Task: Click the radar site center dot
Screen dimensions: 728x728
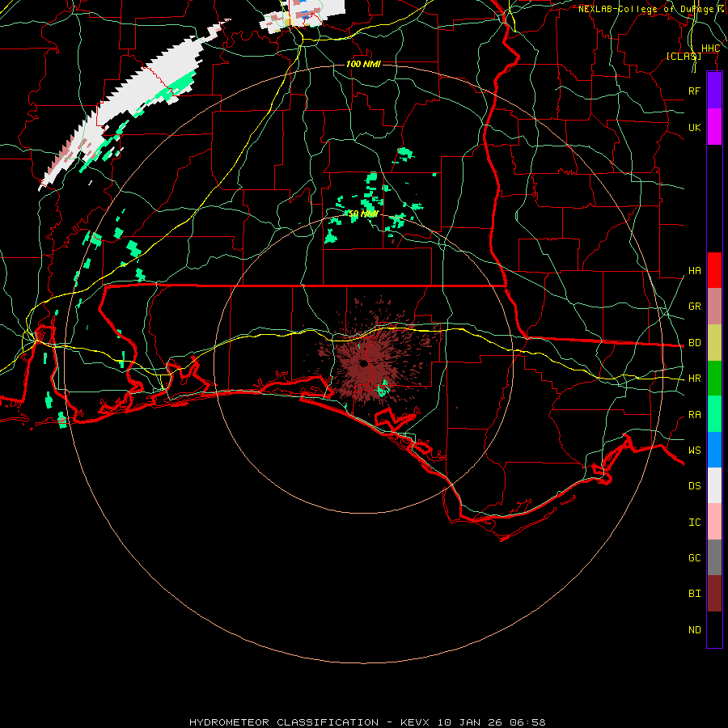Action: pos(364,363)
